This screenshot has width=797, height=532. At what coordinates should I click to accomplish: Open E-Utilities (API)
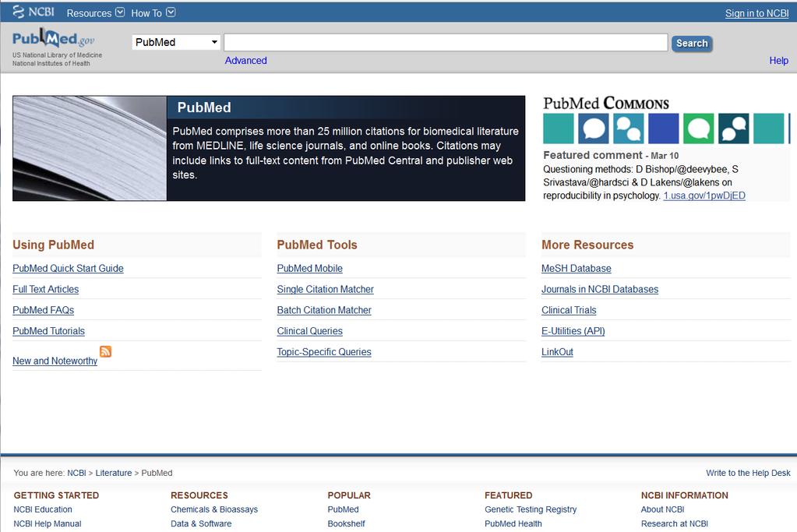(x=573, y=331)
